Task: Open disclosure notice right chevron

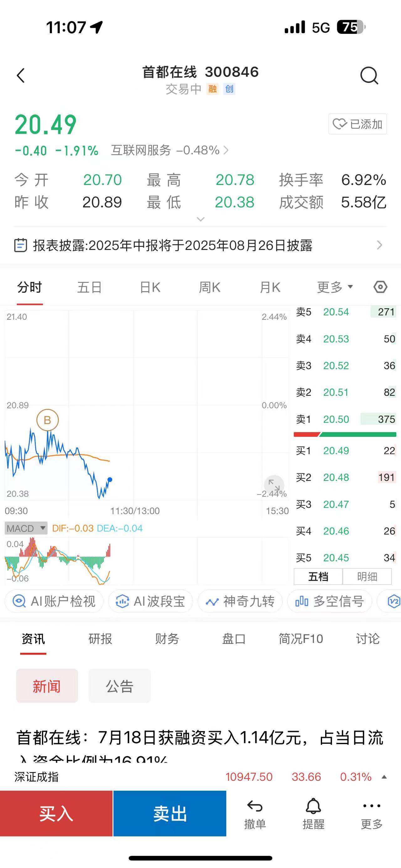Action: 379,245
